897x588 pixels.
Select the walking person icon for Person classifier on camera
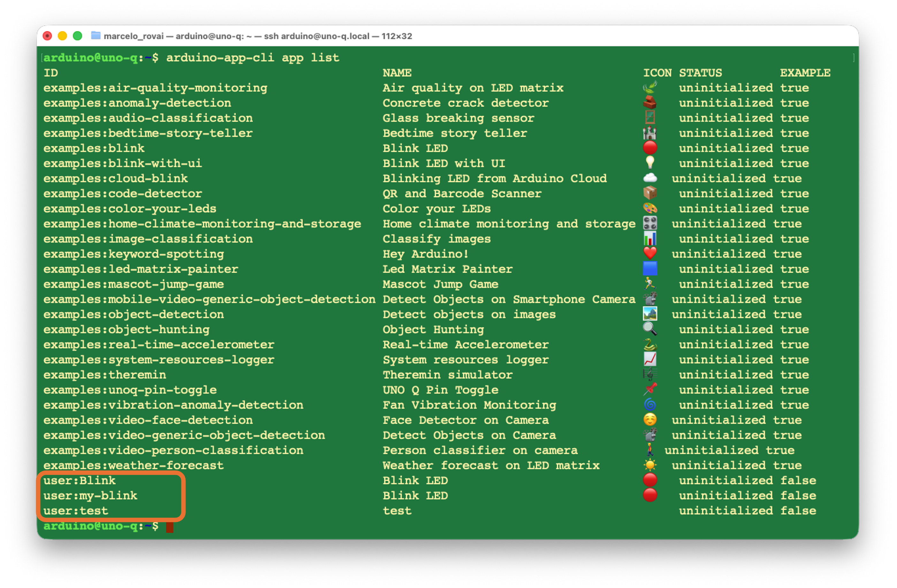[650, 450]
